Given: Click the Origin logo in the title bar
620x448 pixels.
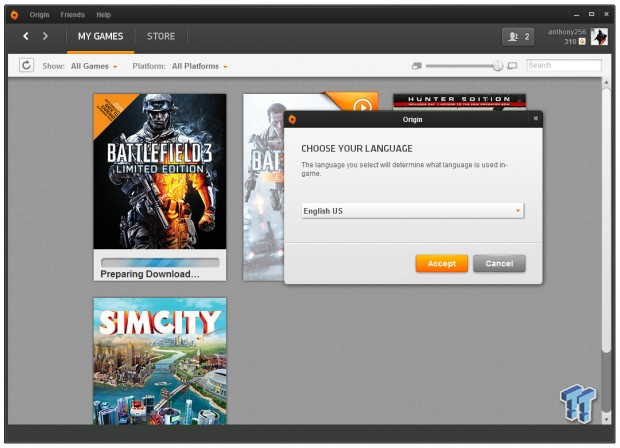Looking at the screenshot, I should [14, 15].
